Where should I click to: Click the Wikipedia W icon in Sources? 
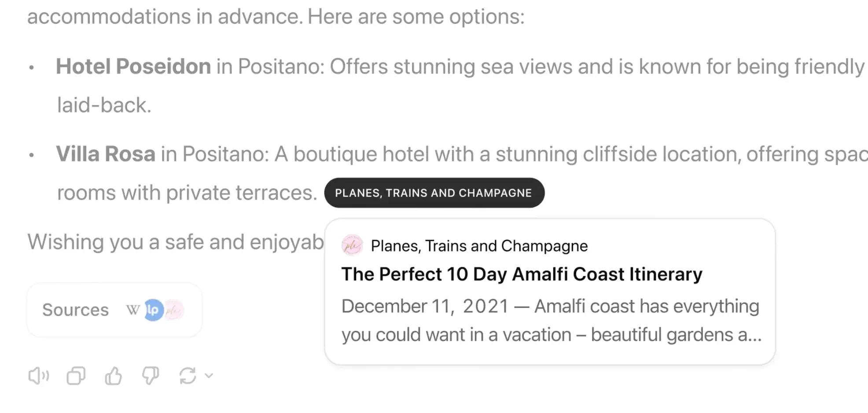tap(133, 310)
